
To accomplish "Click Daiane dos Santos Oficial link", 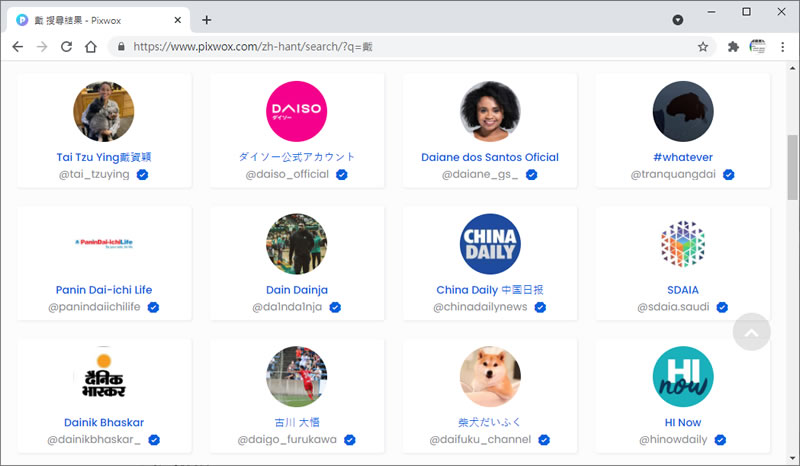I will coord(490,157).
